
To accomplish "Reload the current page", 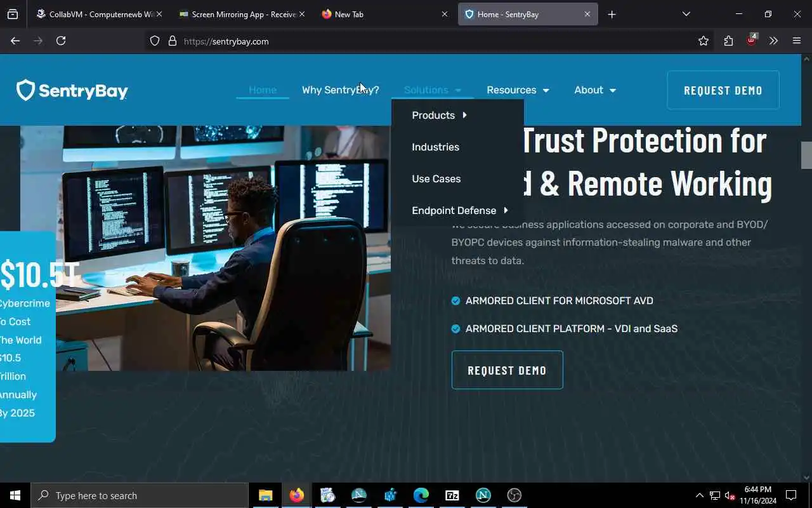I will pos(61,41).
